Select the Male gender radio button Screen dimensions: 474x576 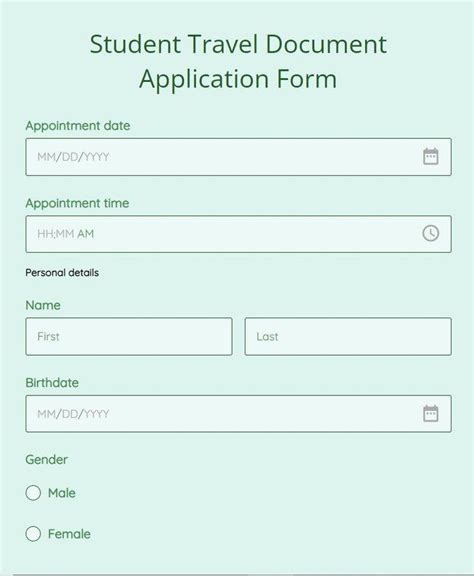tap(33, 493)
